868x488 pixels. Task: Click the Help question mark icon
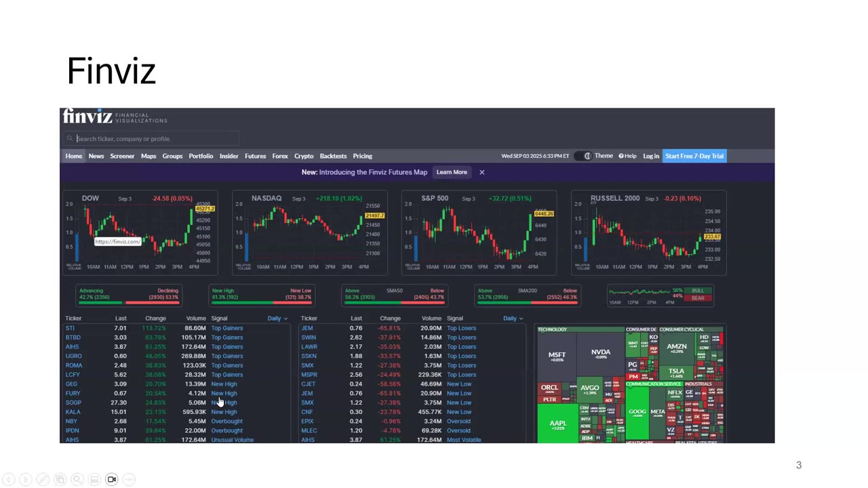point(620,156)
